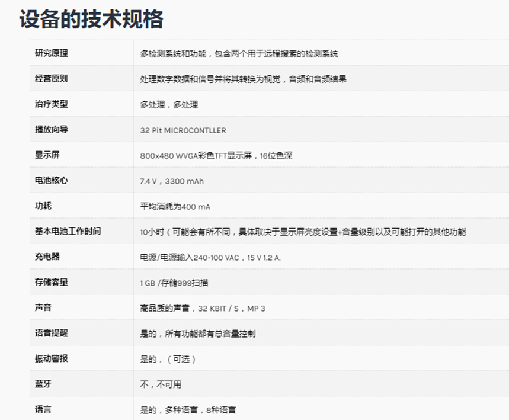Click the 800x480 WVGA display specification text
Viewport: 509px width, 420px height.
pyautogui.click(x=216, y=156)
